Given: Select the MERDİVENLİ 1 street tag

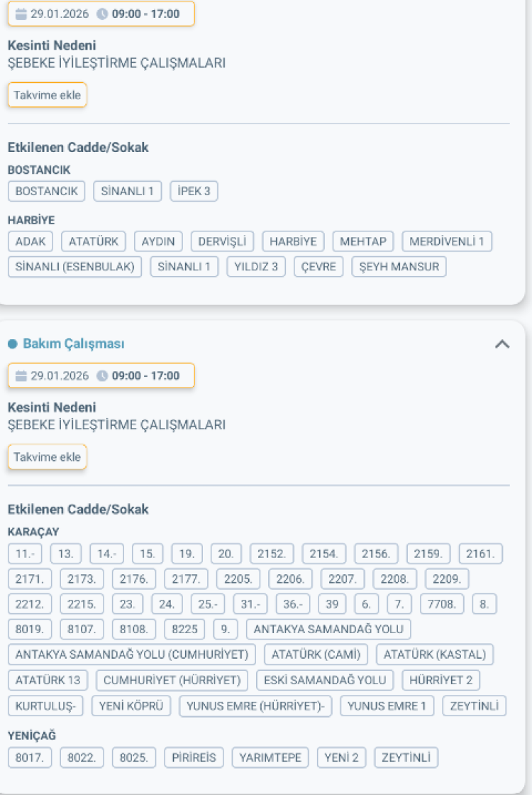Looking at the screenshot, I should 447,241.
